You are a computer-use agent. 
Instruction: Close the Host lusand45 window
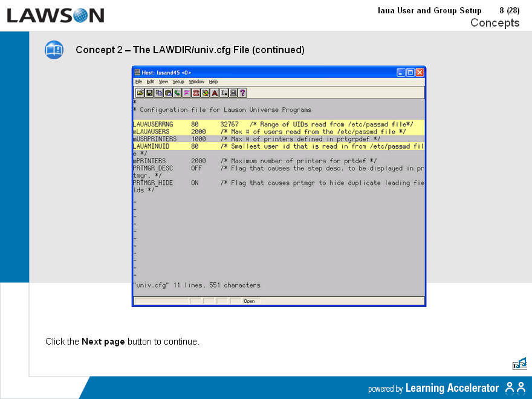[x=420, y=73]
